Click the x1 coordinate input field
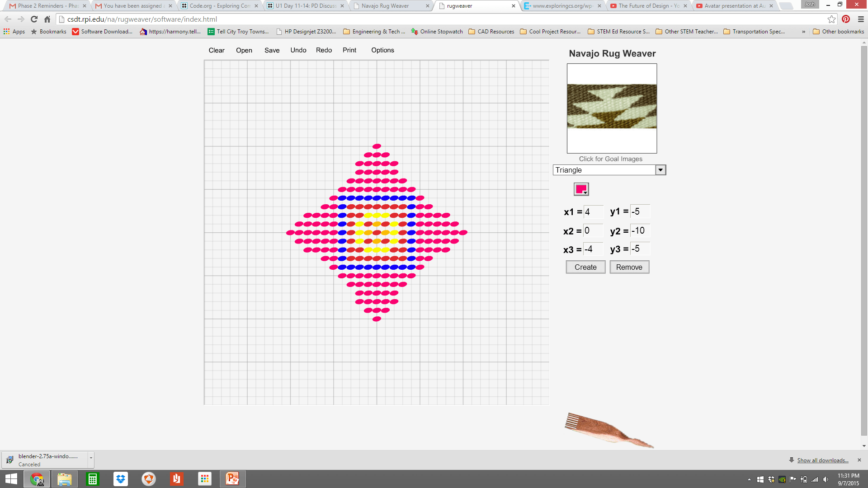The width and height of the screenshot is (868, 488). tap(593, 211)
